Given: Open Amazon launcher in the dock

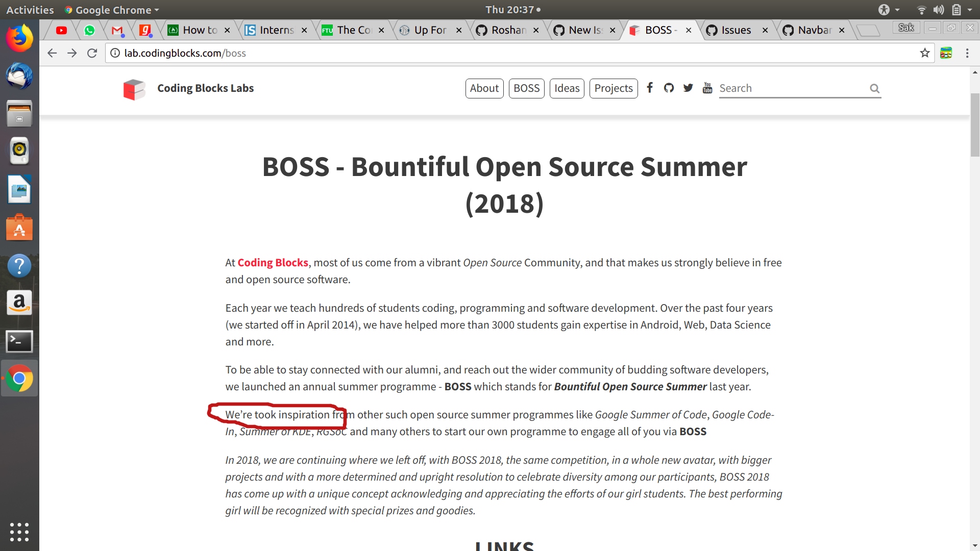Looking at the screenshot, I should (x=19, y=303).
